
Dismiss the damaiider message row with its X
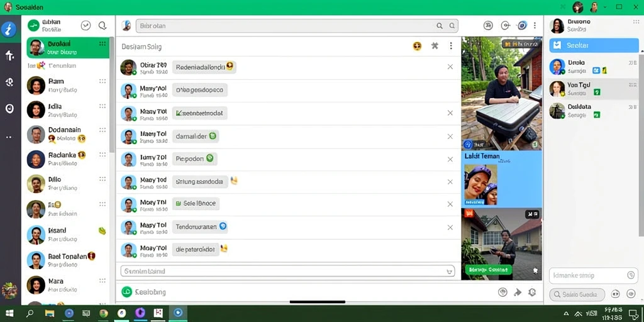pos(450,136)
